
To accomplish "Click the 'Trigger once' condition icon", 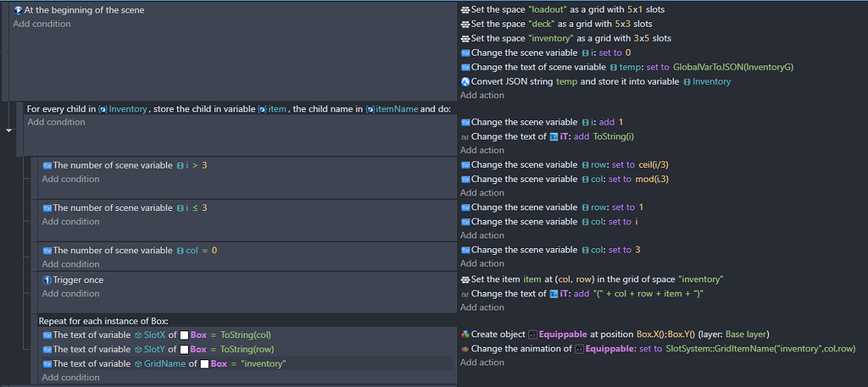I will point(47,279).
